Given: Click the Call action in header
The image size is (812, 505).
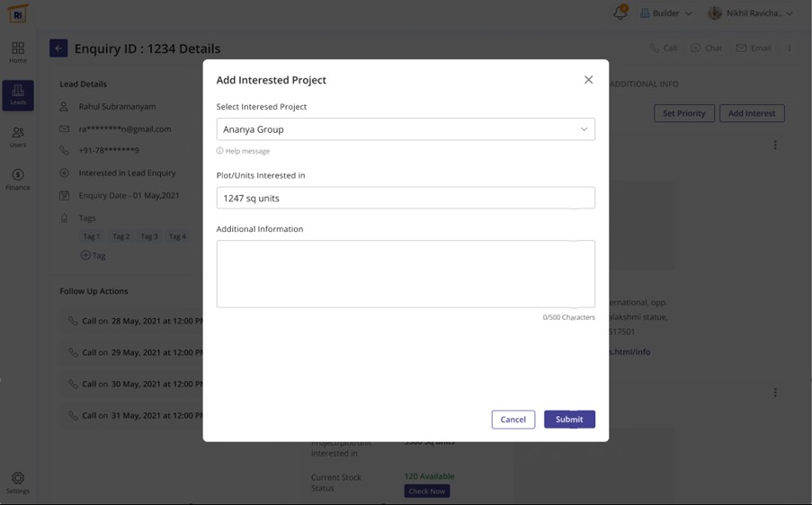Looking at the screenshot, I should pos(664,49).
